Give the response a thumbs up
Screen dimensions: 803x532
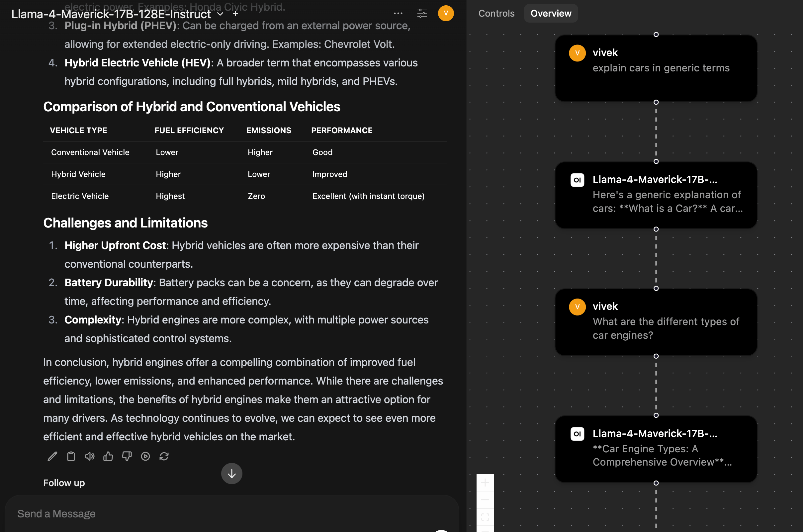tap(108, 456)
